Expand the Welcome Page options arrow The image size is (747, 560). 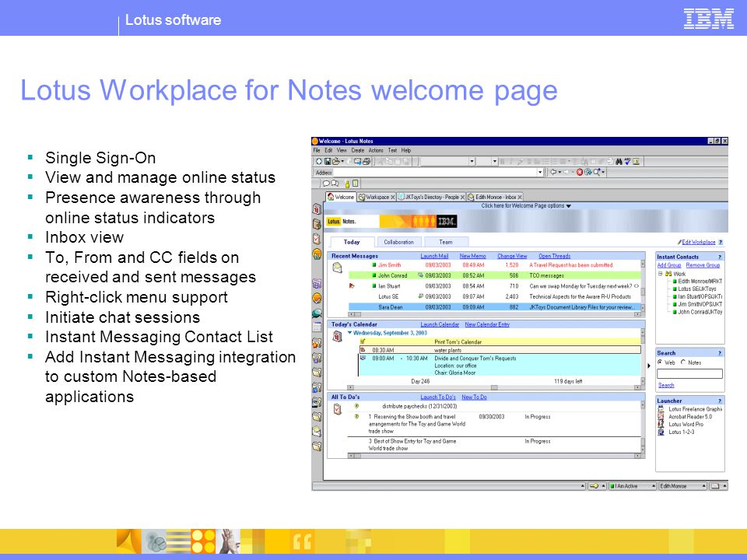568,206
